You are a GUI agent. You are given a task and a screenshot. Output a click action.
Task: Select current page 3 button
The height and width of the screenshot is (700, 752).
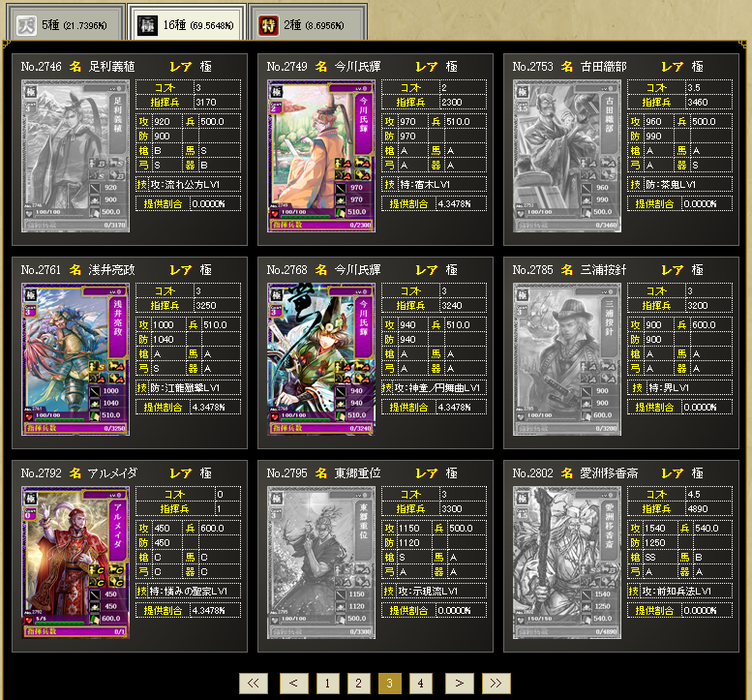[389, 684]
